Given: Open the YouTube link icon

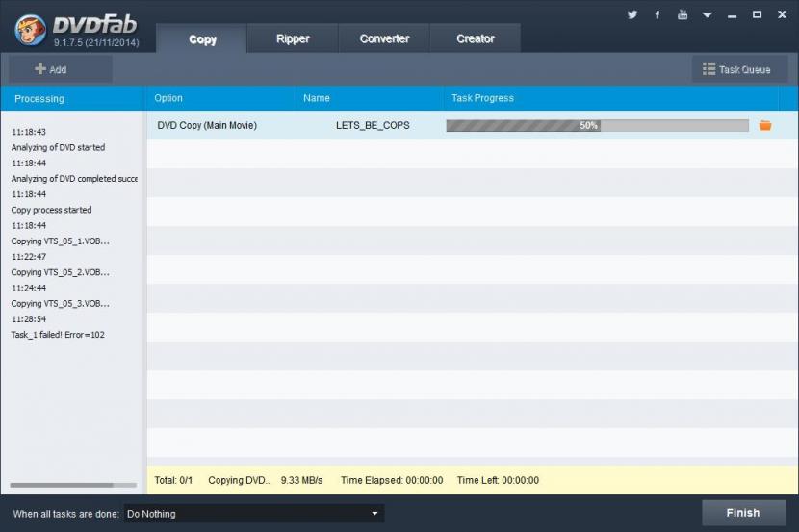Looking at the screenshot, I should pyautogui.click(x=683, y=14).
